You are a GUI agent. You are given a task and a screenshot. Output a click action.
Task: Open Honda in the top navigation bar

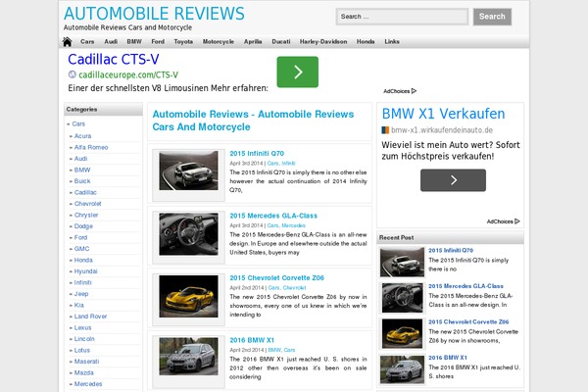click(x=366, y=41)
